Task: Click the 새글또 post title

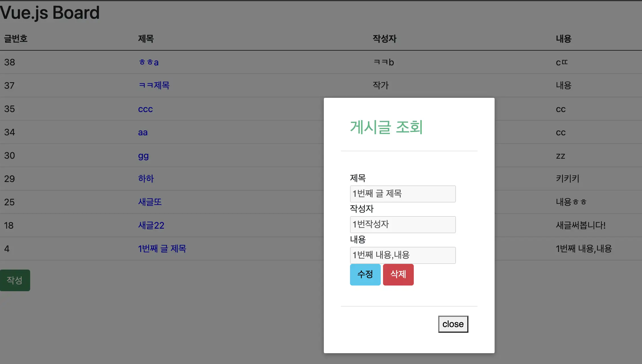Action: pos(150,202)
